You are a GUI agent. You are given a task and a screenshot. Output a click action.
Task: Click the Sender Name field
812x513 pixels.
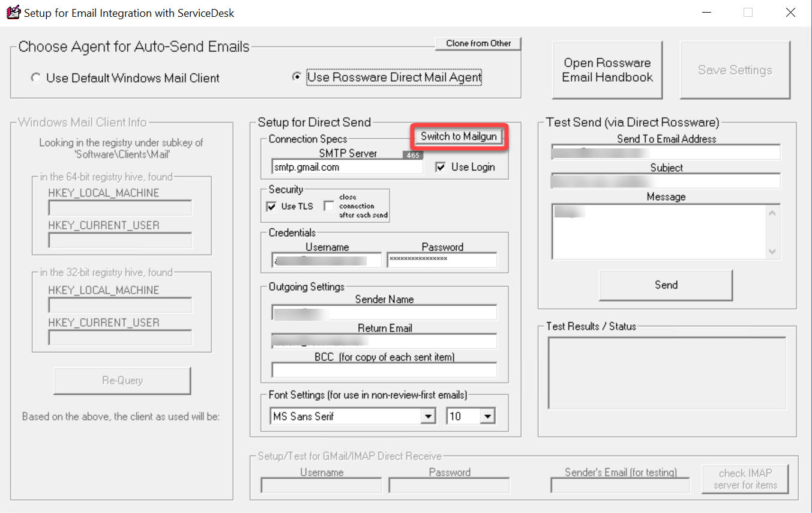[x=384, y=313]
